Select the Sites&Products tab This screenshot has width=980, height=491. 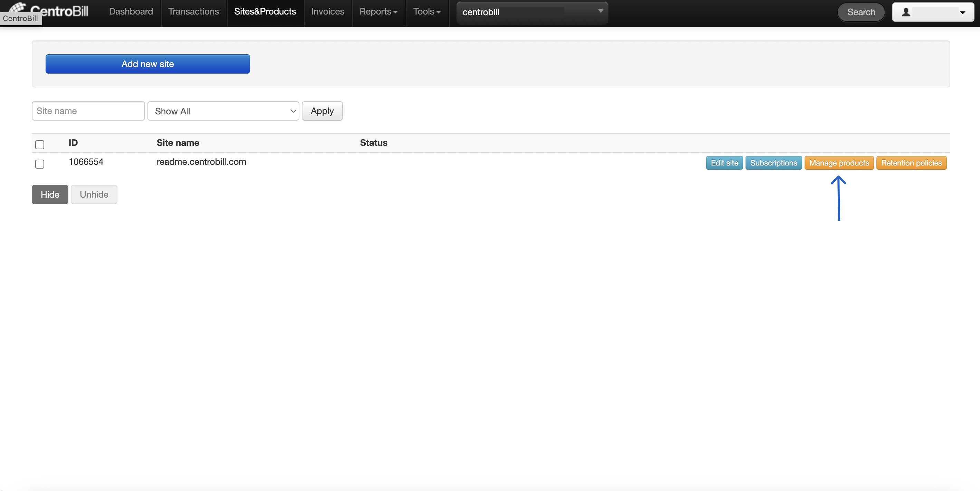coord(265,12)
